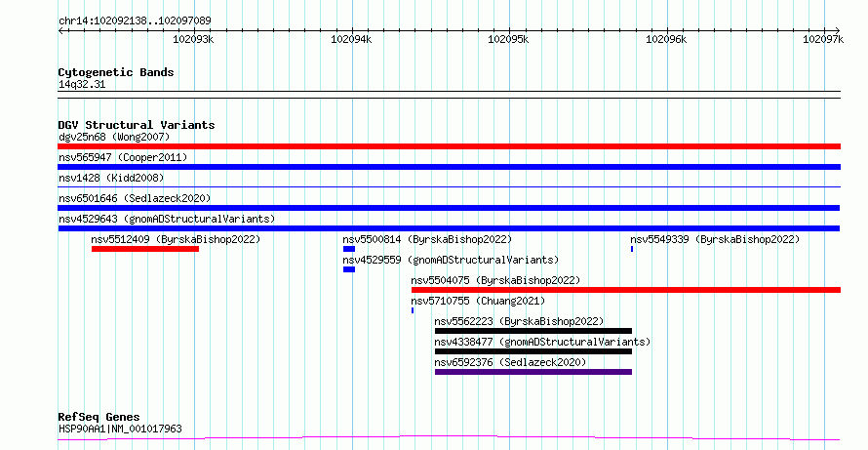The width and height of the screenshot is (868, 450).
Task: Open nsv4529559 (gnomADStructuralVariants) label
Action: [451, 260]
